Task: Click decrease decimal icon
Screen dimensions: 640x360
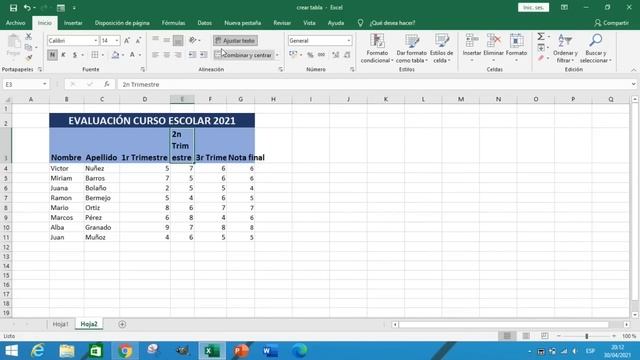Action: [347, 55]
